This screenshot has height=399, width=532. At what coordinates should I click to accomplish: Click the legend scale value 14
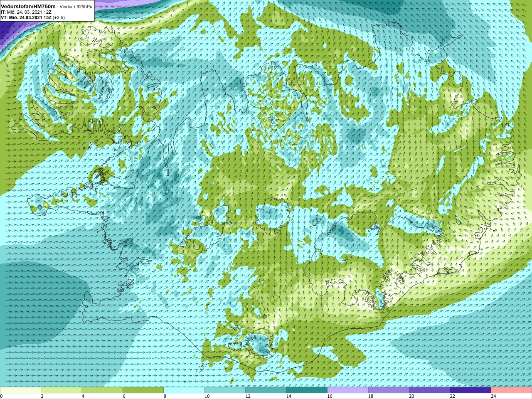[x=289, y=396]
